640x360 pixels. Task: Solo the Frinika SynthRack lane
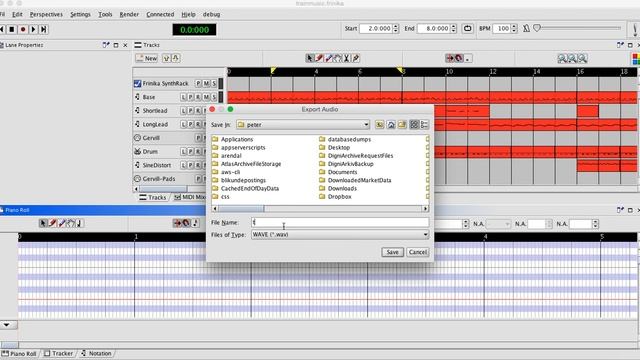214,83
